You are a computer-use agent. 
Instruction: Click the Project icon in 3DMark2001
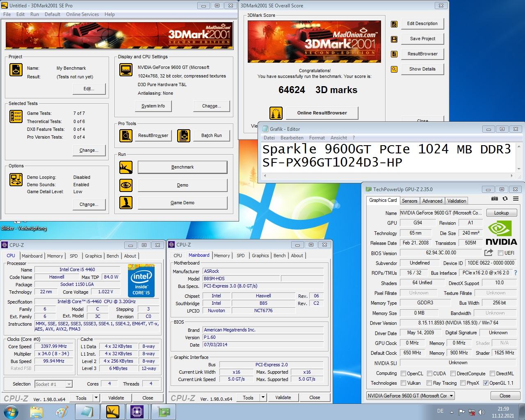tap(16, 70)
